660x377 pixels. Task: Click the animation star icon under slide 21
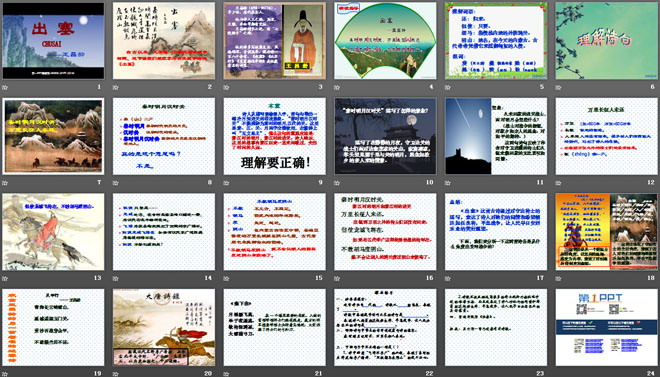[x=226, y=374]
